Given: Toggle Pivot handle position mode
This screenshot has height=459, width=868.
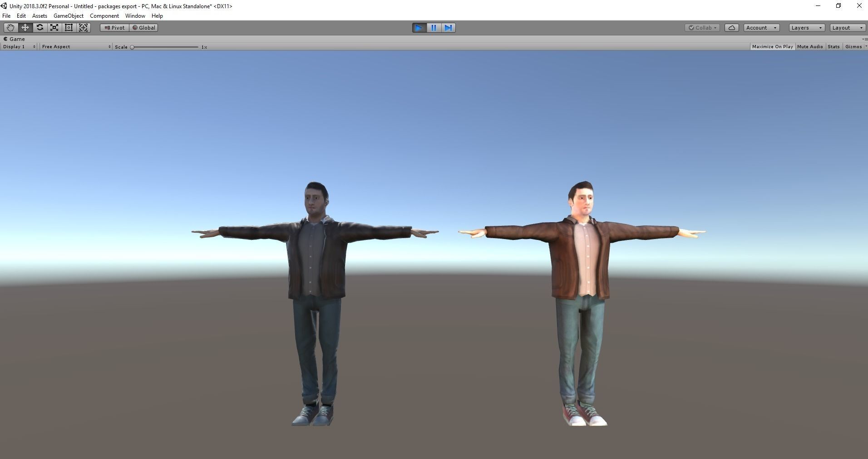Looking at the screenshot, I should pos(114,27).
